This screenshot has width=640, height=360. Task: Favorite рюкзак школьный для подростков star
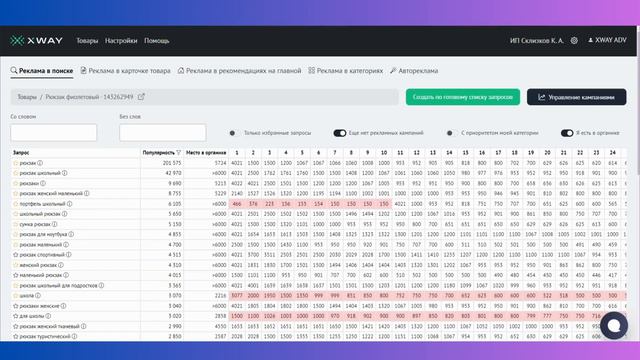point(16,285)
